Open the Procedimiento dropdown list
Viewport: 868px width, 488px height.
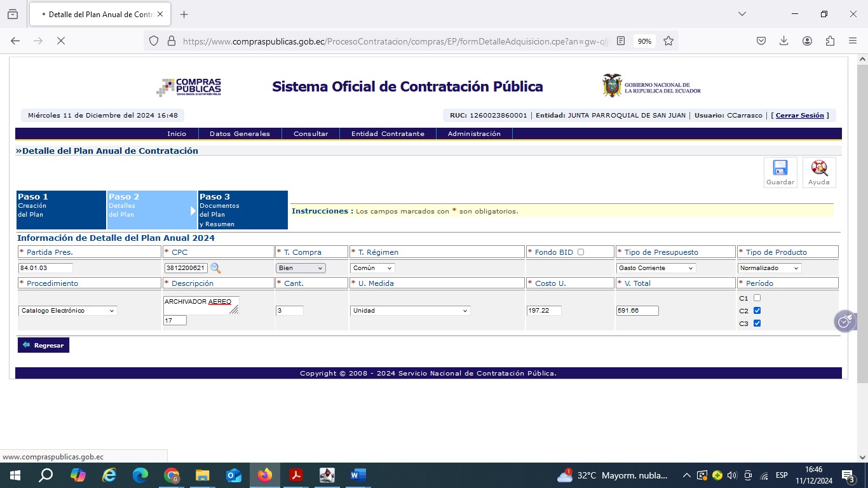(67, 311)
